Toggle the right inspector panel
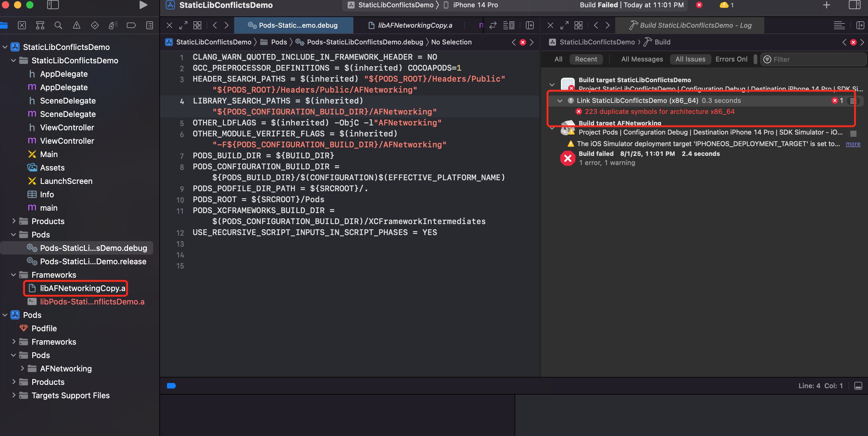 point(854,5)
